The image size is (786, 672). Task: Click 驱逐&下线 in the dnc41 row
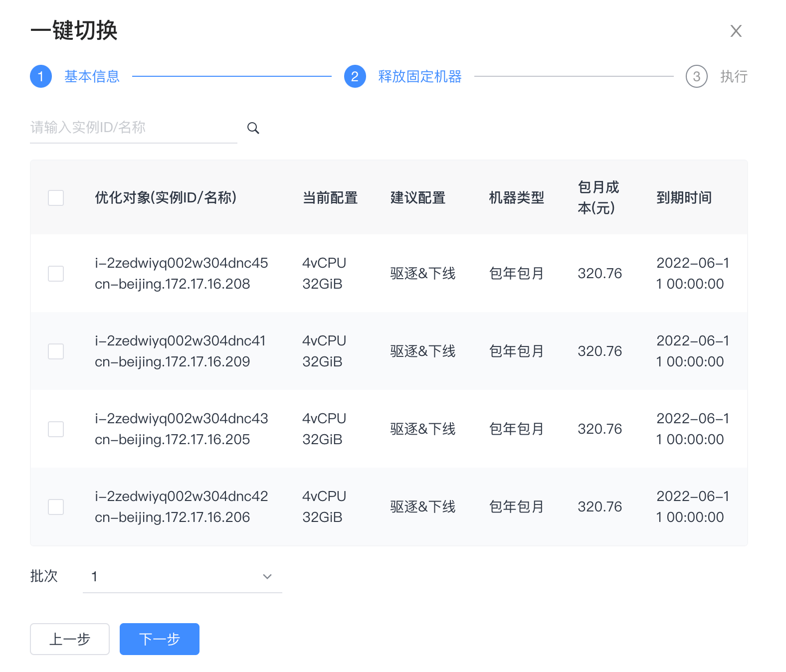[x=423, y=351]
